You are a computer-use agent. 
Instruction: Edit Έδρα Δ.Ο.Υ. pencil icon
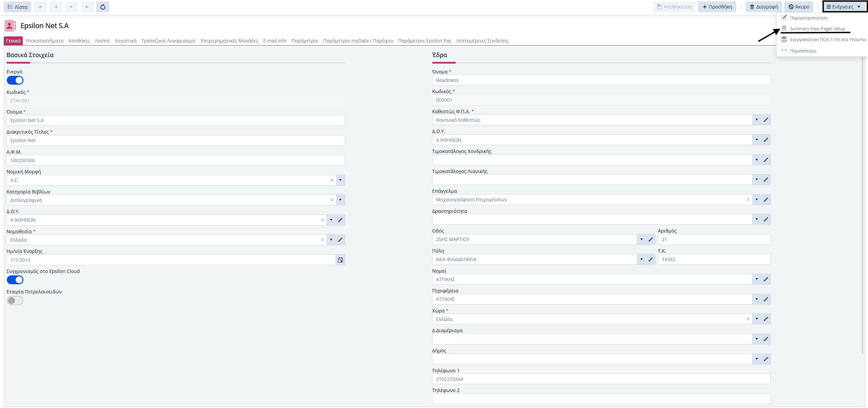coord(766,140)
